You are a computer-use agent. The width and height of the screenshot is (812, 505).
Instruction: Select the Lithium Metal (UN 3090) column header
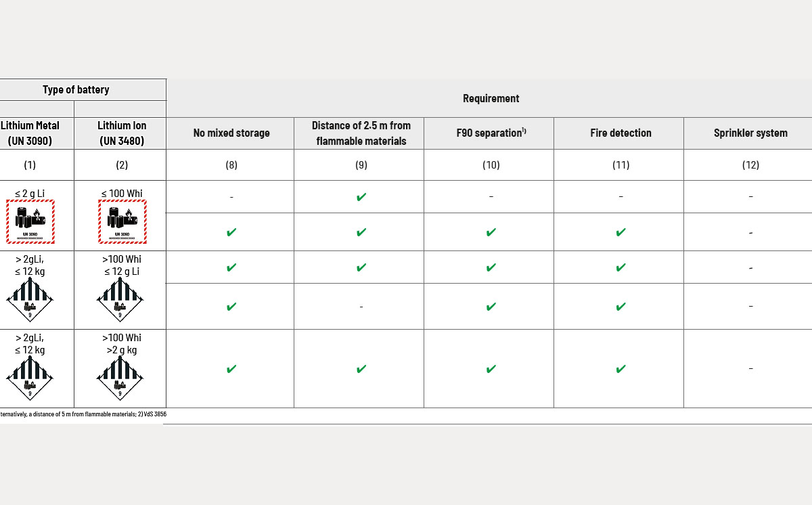[30, 133]
